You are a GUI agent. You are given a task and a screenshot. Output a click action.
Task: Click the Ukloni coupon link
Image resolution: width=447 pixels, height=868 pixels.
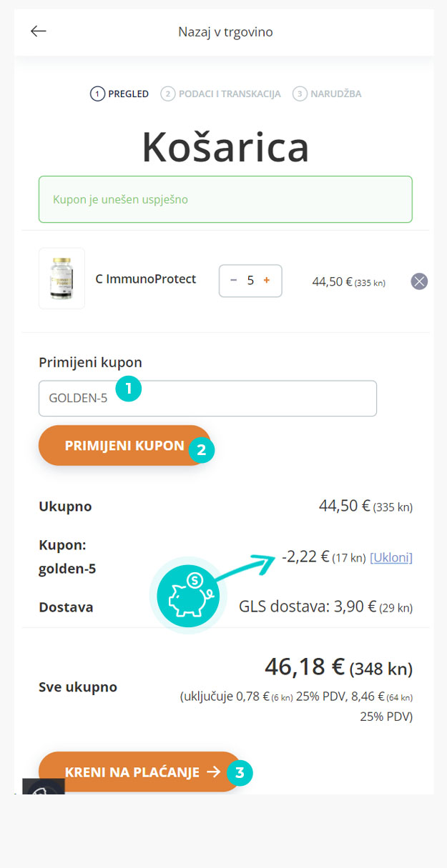pyautogui.click(x=391, y=557)
